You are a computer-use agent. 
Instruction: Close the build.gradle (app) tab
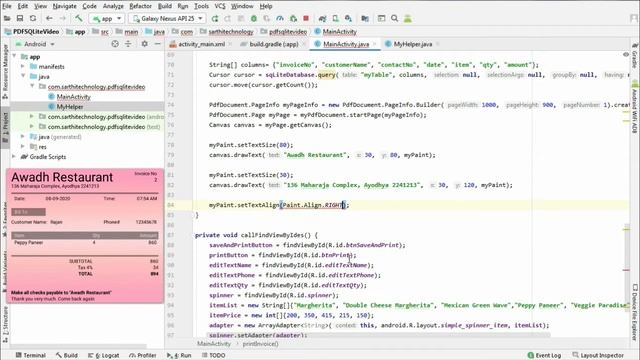coord(304,44)
